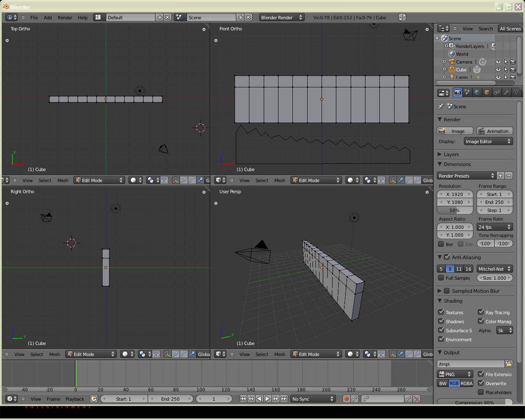Open the No Sync dropdown
The width and height of the screenshot is (525, 420).
tap(313, 399)
